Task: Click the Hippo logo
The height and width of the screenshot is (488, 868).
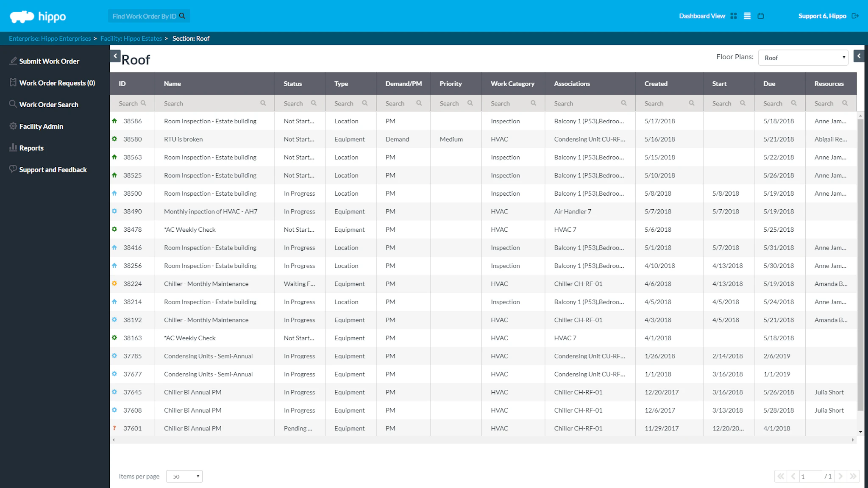Action: pyautogui.click(x=37, y=16)
